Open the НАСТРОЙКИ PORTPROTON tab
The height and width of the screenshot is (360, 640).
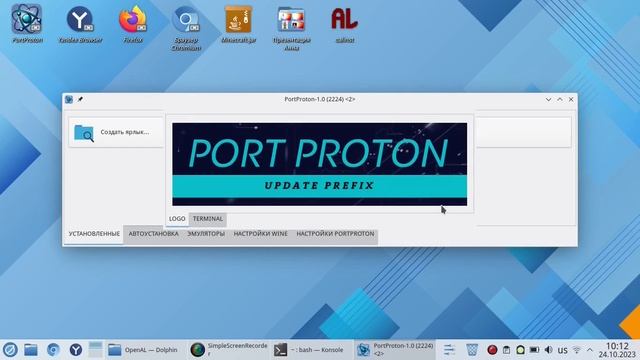[x=335, y=234]
